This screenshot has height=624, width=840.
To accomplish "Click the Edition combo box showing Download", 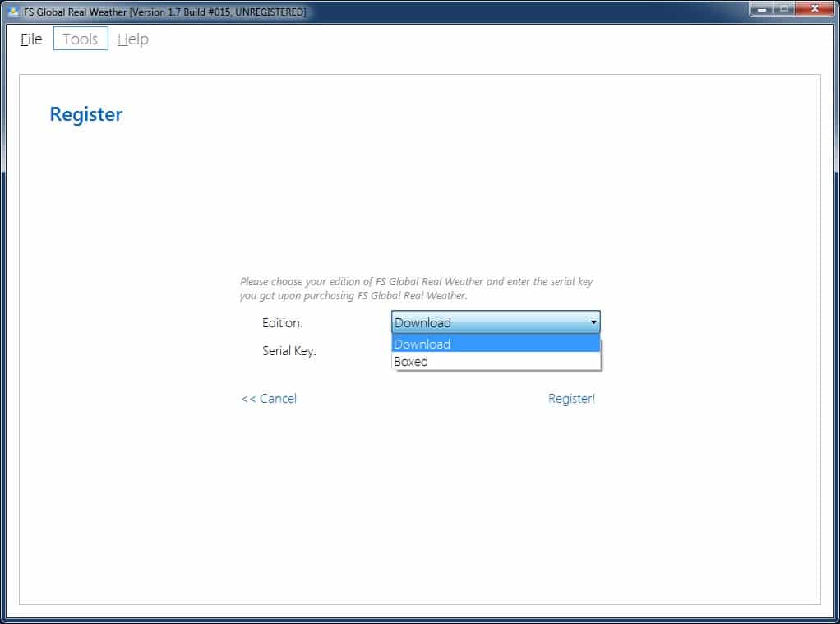I will click(x=489, y=322).
